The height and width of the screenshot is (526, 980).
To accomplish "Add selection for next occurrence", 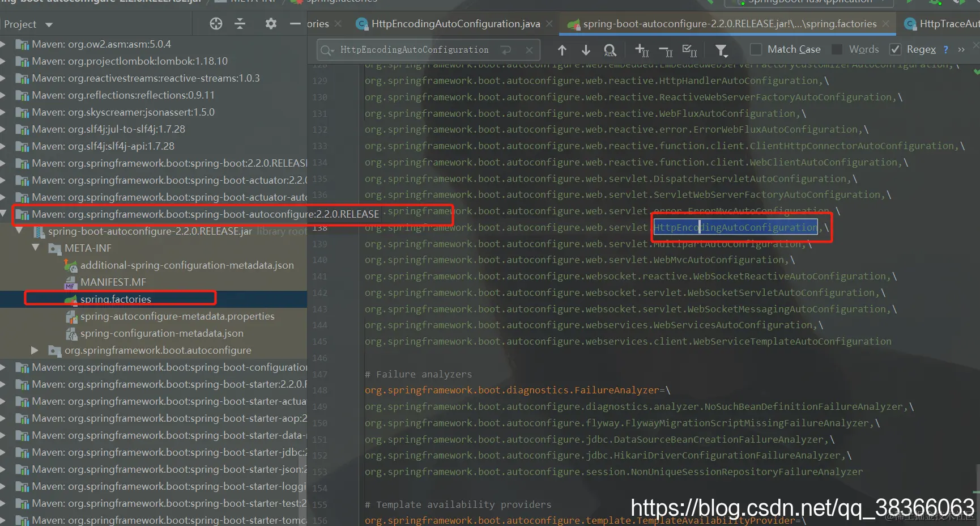I will [x=641, y=50].
